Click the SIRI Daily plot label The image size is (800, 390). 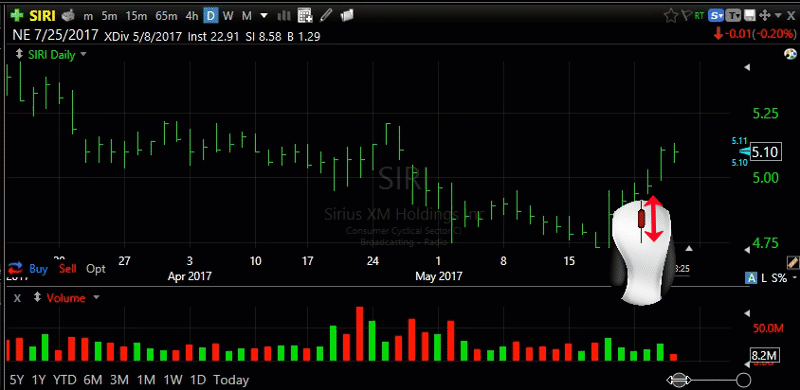(x=52, y=55)
